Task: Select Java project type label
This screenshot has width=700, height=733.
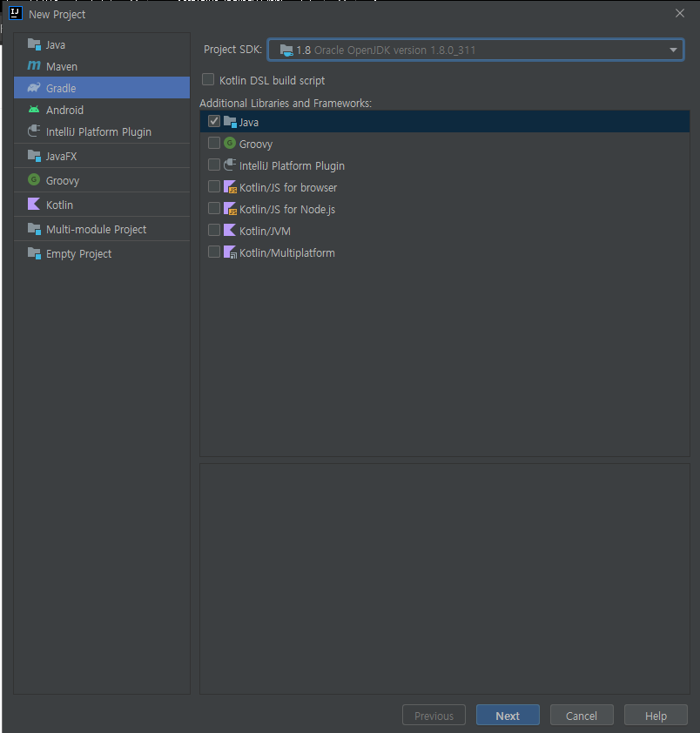Action: pos(56,45)
